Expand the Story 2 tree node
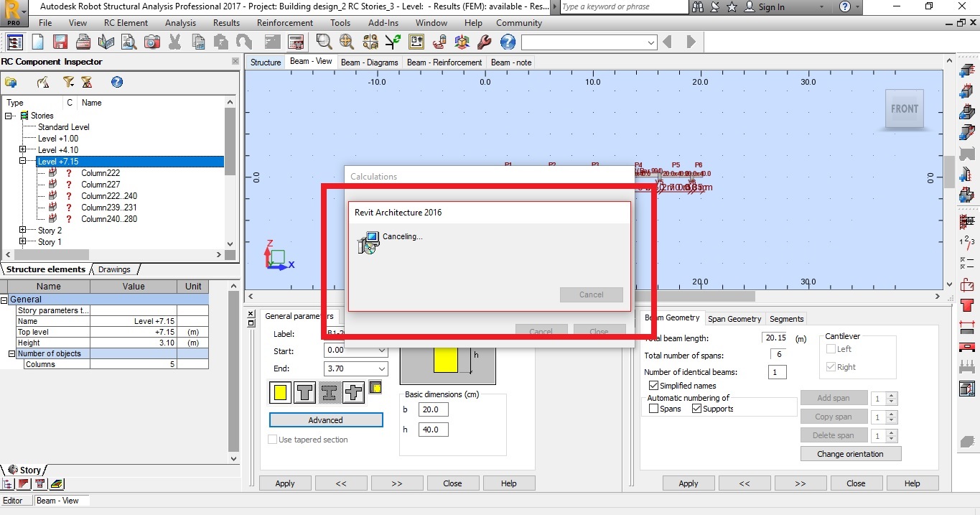 pyautogui.click(x=21, y=230)
